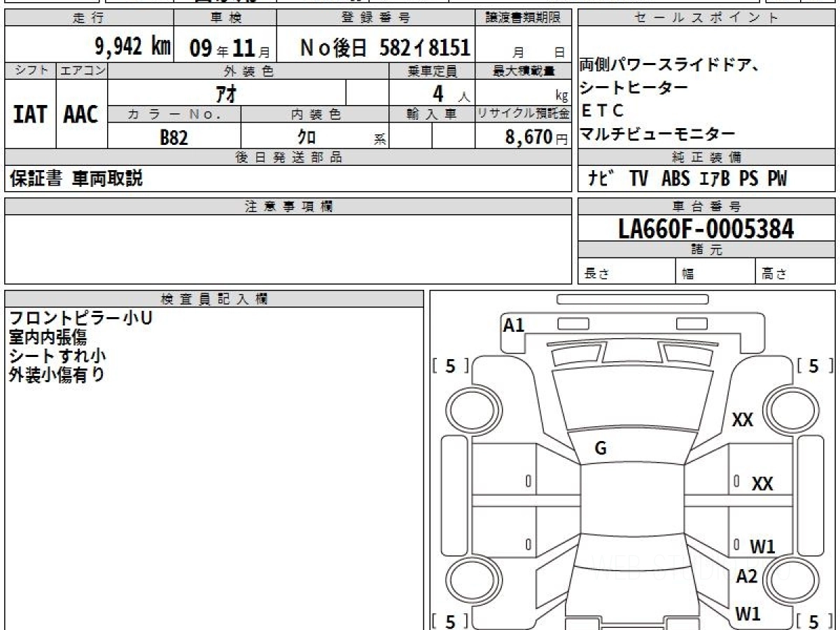840x630 pixels.
Task: Click the A2 damage marker on diagram
Action: pos(746,576)
